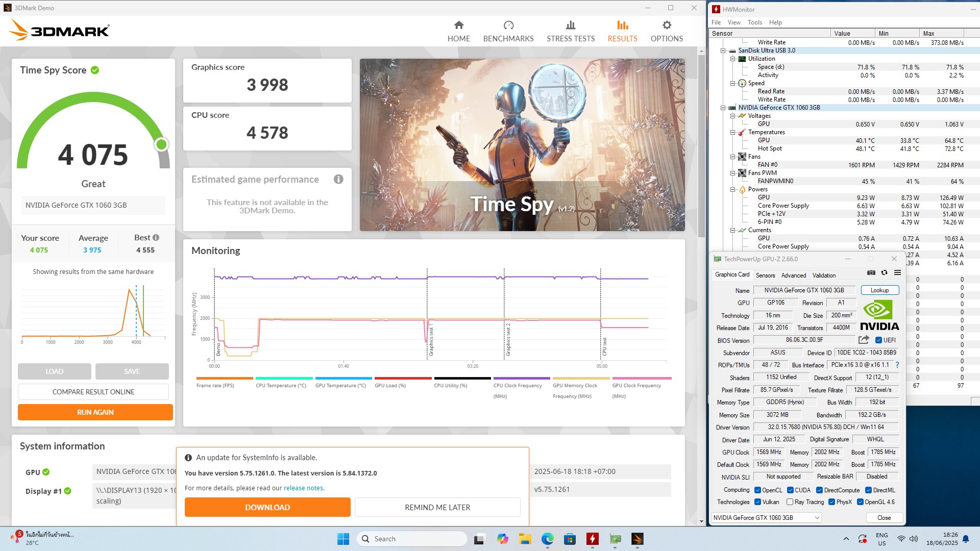Open the View menu in HWMonitor
This screenshot has width=980, height=551.
click(734, 22)
